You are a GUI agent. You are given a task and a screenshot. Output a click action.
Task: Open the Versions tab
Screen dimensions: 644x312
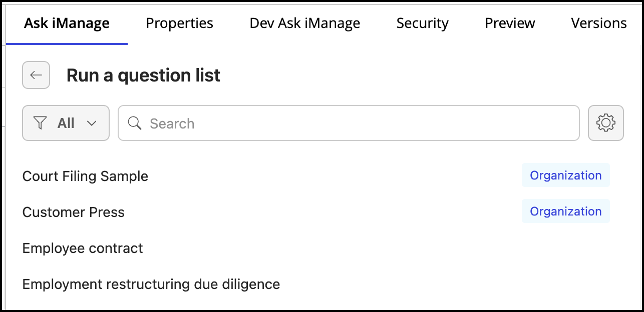[x=598, y=23]
